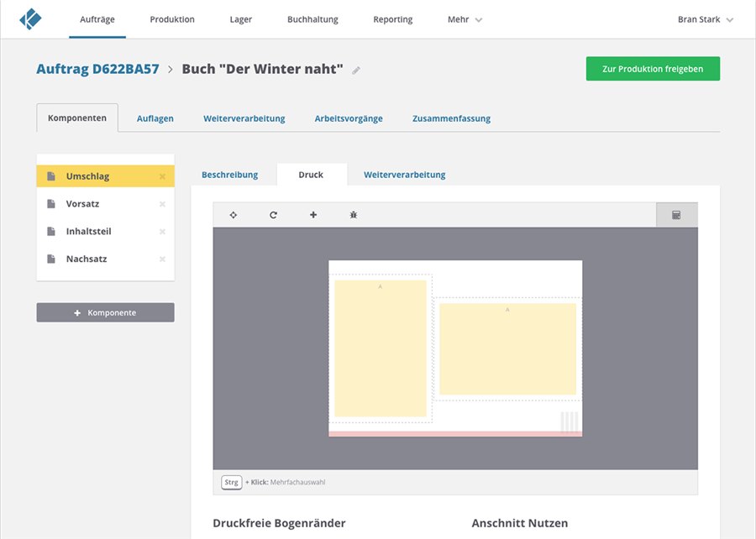
Task: Select the move/center crosshair tool
Action: pyautogui.click(x=234, y=215)
